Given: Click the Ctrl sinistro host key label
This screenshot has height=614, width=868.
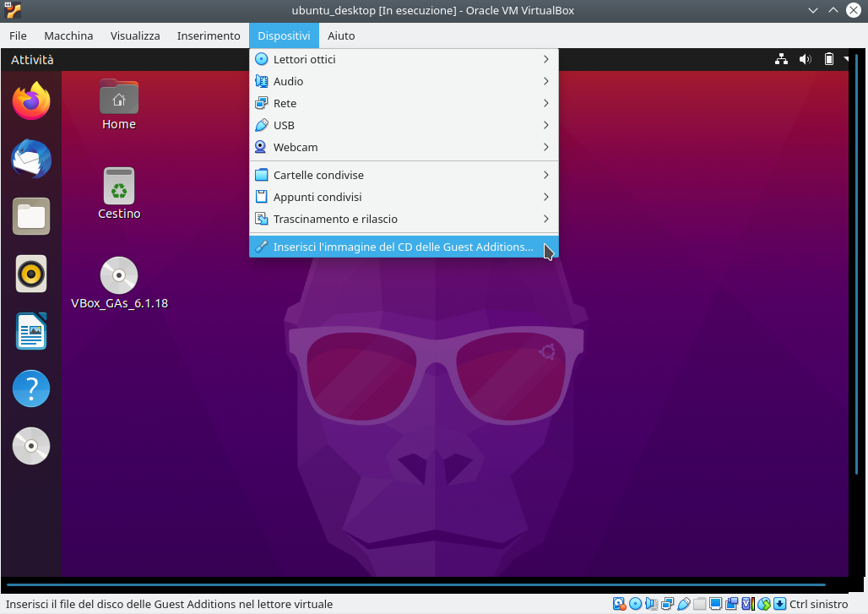Looking at the screenshot, I should coord(819,604).
